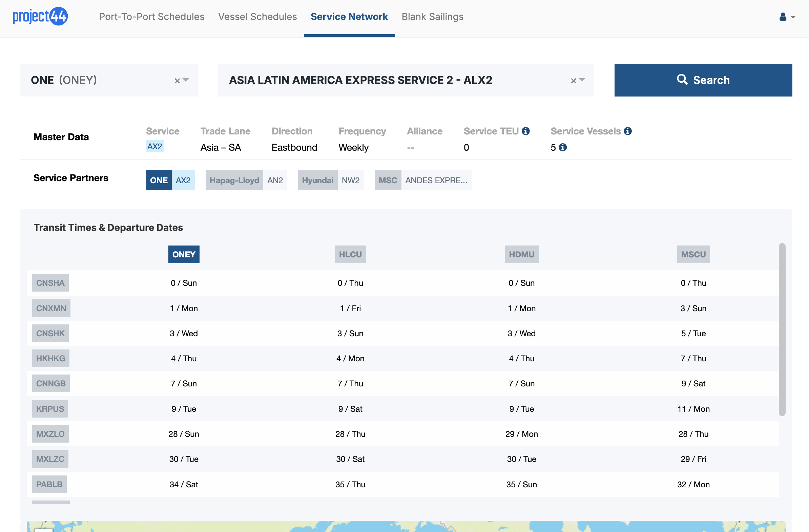Expand the service name dropdown arrow

coord(582,80)
